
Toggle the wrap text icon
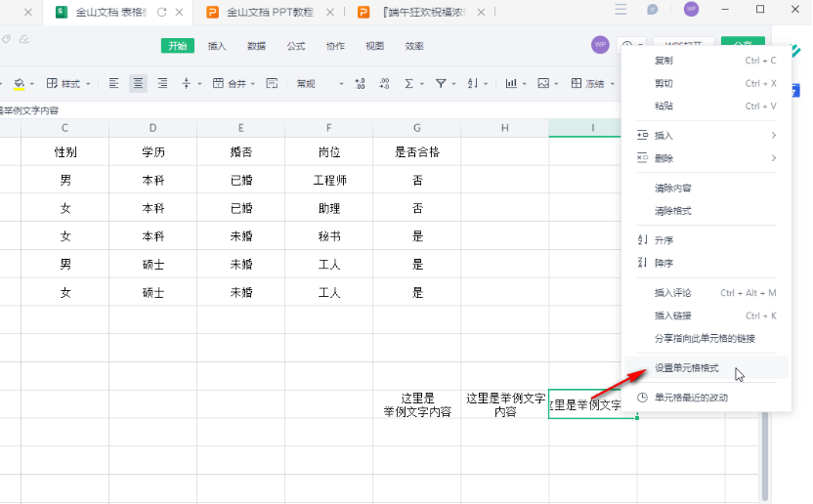(x=272, y=83)
